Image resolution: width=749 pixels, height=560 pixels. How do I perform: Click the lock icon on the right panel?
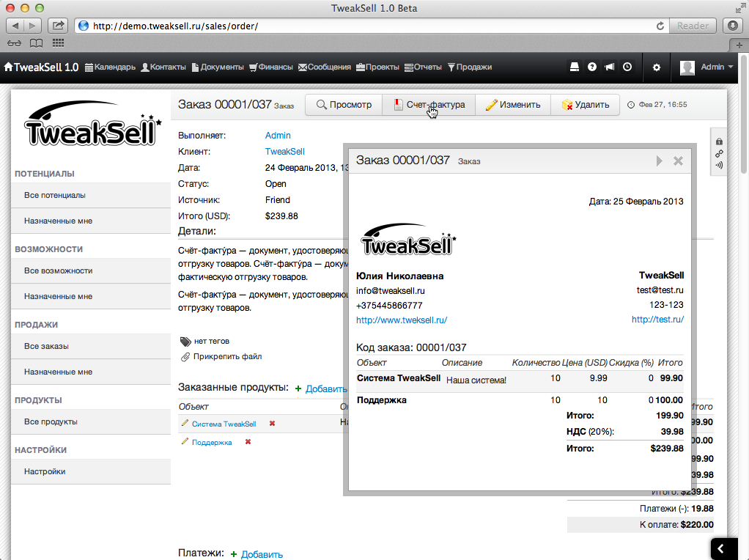point(719,141)
